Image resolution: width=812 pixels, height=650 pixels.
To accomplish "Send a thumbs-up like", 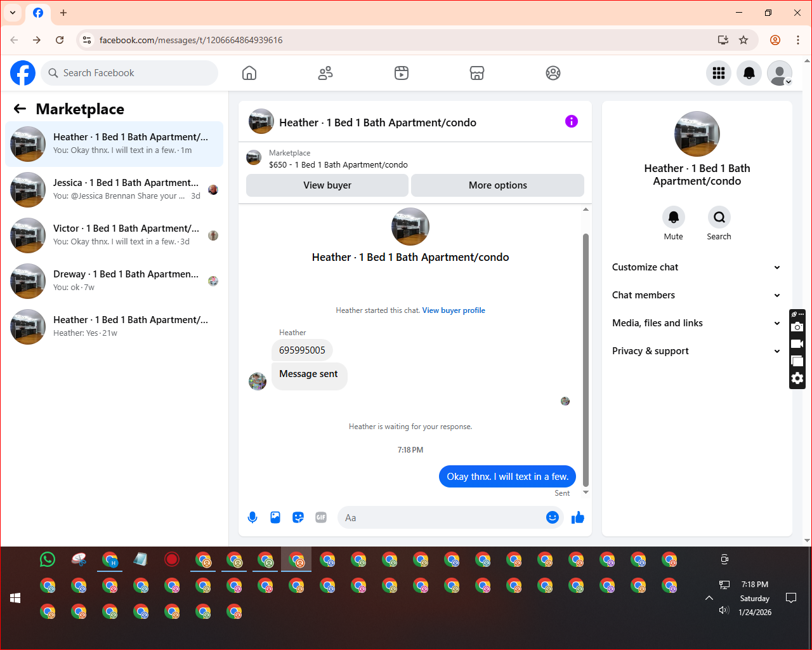I will pyautogui.click(x=578, y=517).
